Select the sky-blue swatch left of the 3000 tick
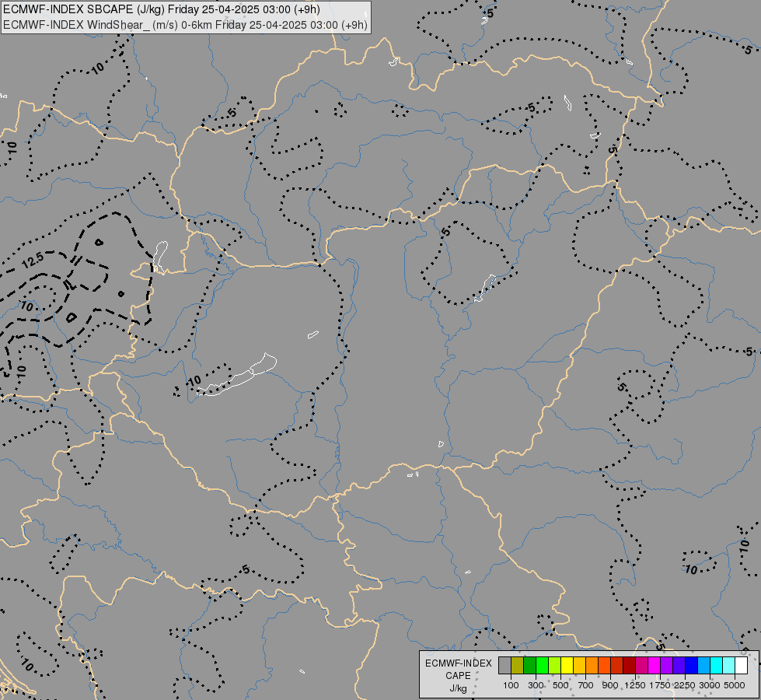761x700 pixels. pos(703,666)
